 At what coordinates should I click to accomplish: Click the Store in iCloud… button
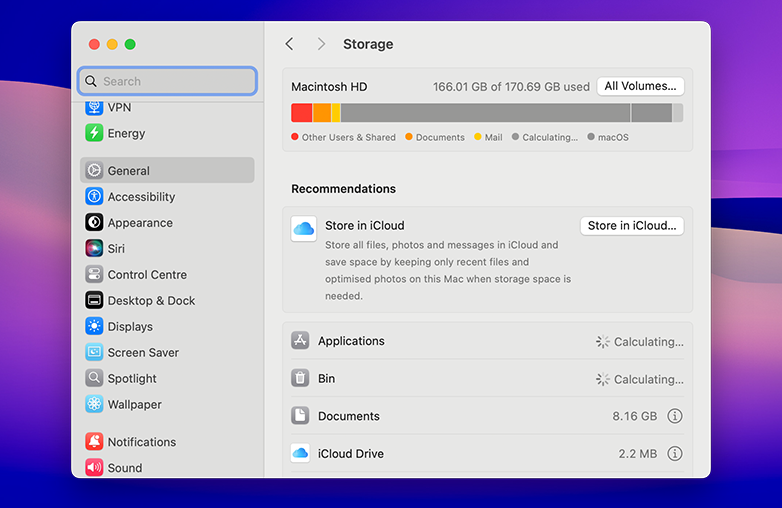(632, 226)
